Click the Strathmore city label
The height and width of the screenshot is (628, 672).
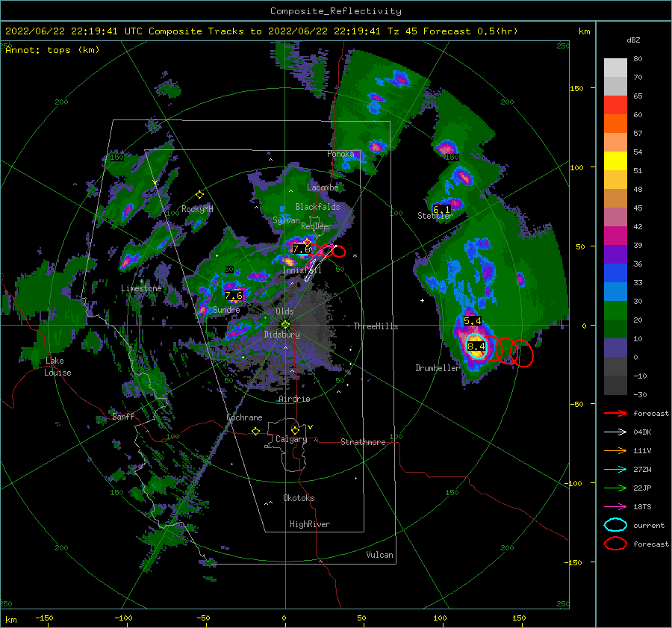(363, 442)
